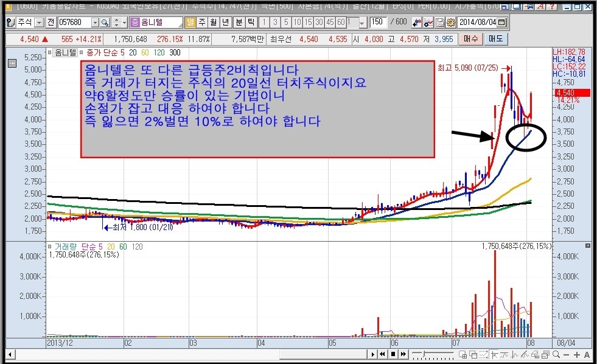Click the pin window icon in title bar
This screenshot has height=364, width=597.
(529, 7)
